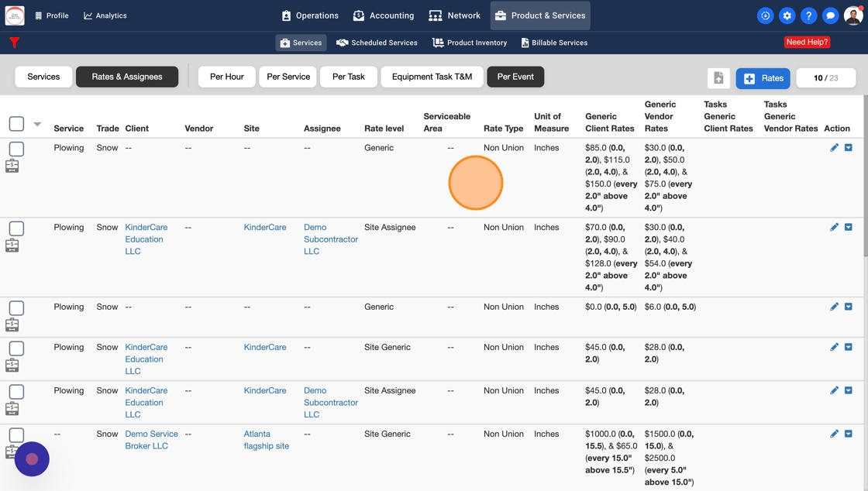The height and width of the screenshot is (491, 868).
Task: Open the chat messages icon
Action: [x=830, y=15]
